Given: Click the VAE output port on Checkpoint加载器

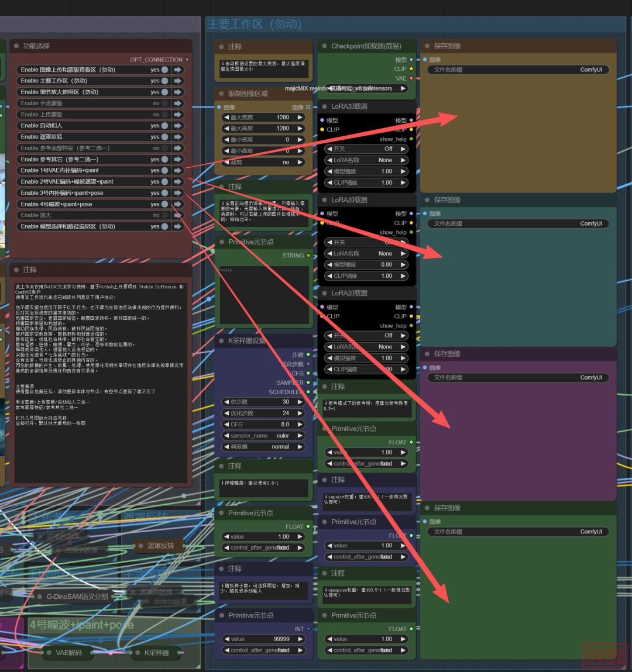Looking at the screenshot, I should [x=411, y=78].
